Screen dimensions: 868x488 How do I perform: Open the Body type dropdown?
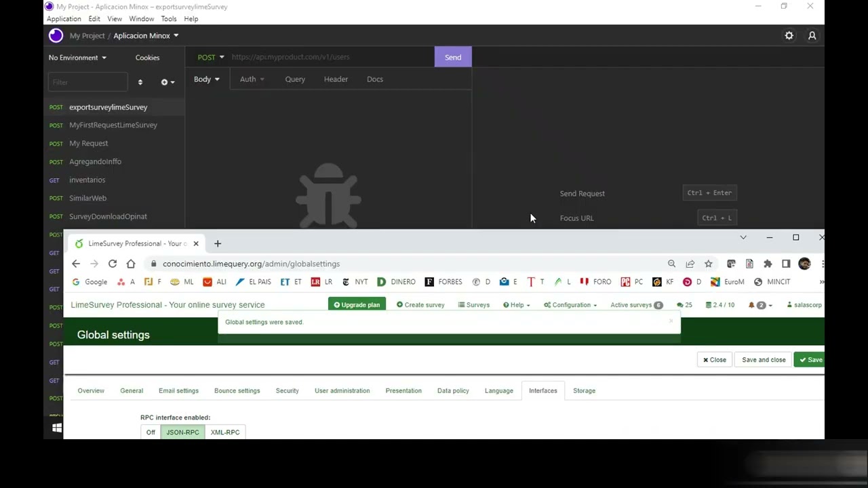coord(206,79)
